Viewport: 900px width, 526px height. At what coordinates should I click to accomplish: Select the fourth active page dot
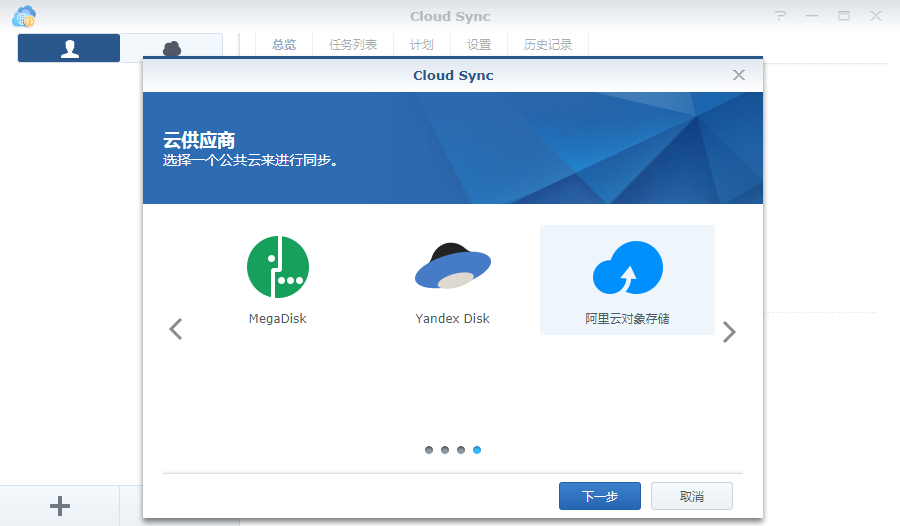pyautogui.click(x=477, y=450)
